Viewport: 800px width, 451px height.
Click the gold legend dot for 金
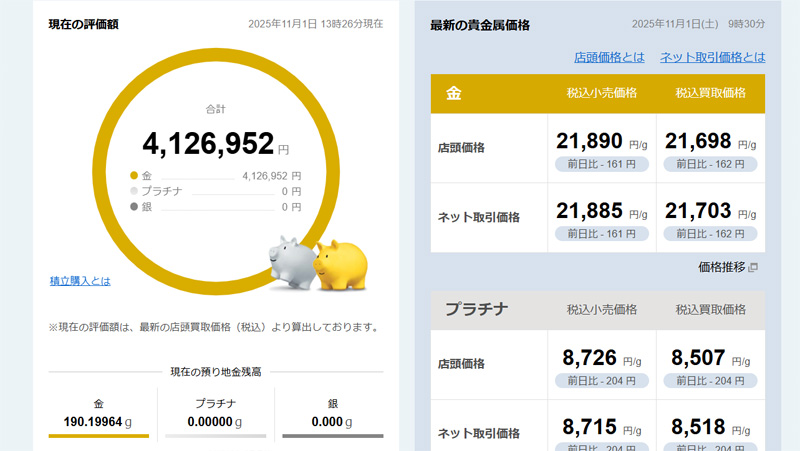pos(134,175)
